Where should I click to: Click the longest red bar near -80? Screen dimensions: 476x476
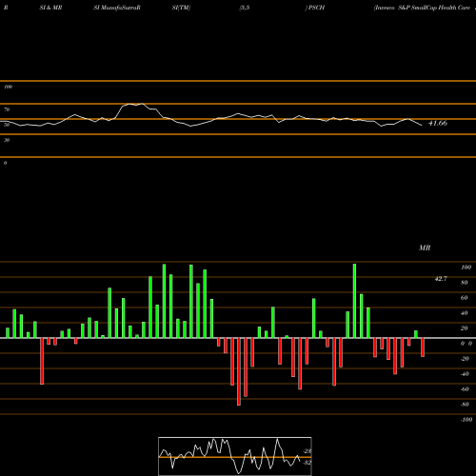coord(239,371)
